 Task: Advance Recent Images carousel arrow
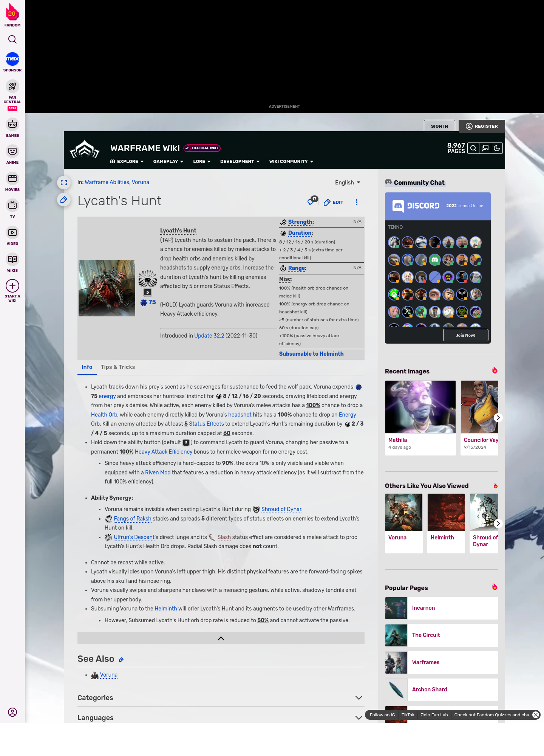(498, 418)
